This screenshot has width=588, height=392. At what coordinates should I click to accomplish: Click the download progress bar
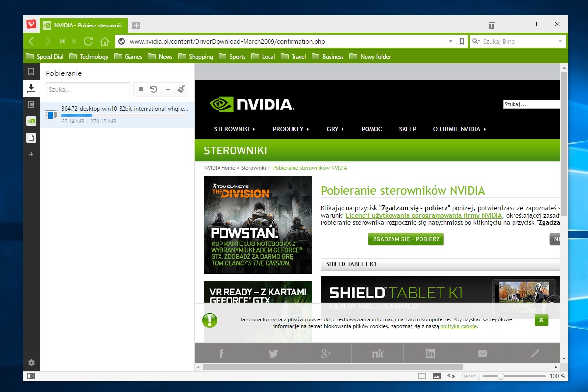pyautogui.click(x=124, y=115)
